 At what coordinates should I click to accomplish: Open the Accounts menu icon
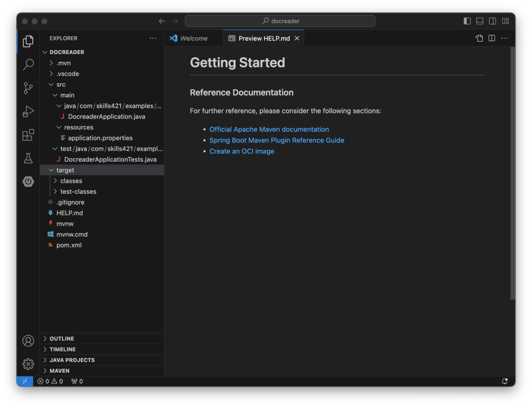[28, 341]
